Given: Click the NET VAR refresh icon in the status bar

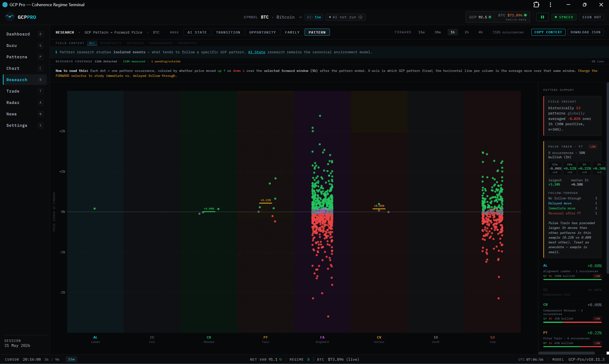Looking at the screenshot, I should [x=280, y=359].
